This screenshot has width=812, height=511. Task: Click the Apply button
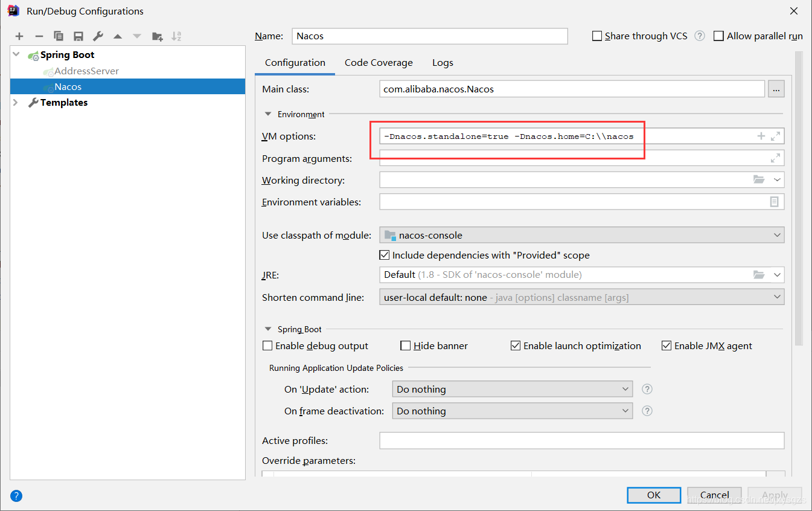click(x=775, y=495)
